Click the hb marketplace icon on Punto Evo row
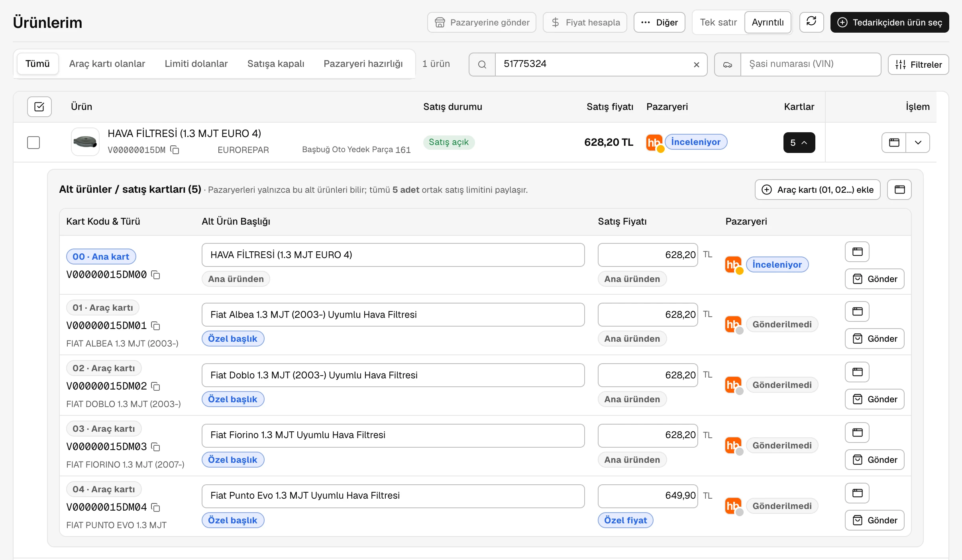Viewport: 962px width, 560px height. click(733, 506)
